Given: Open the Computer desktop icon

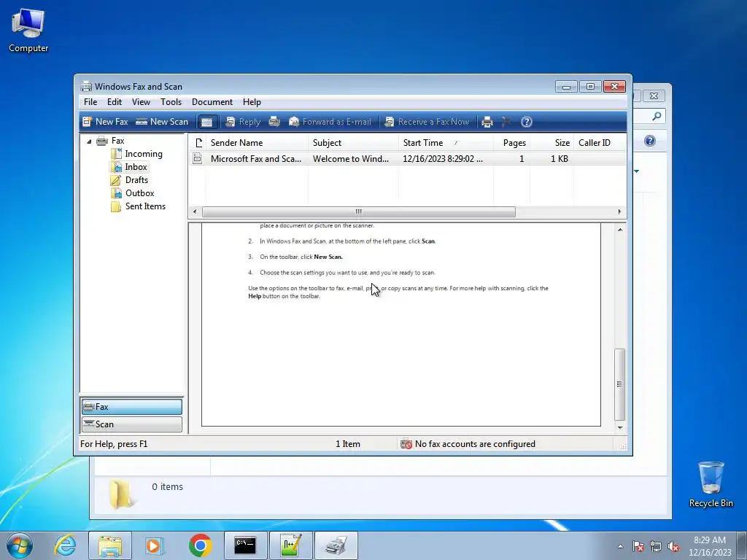Looking at the screenshot, I should coord(28,31).
